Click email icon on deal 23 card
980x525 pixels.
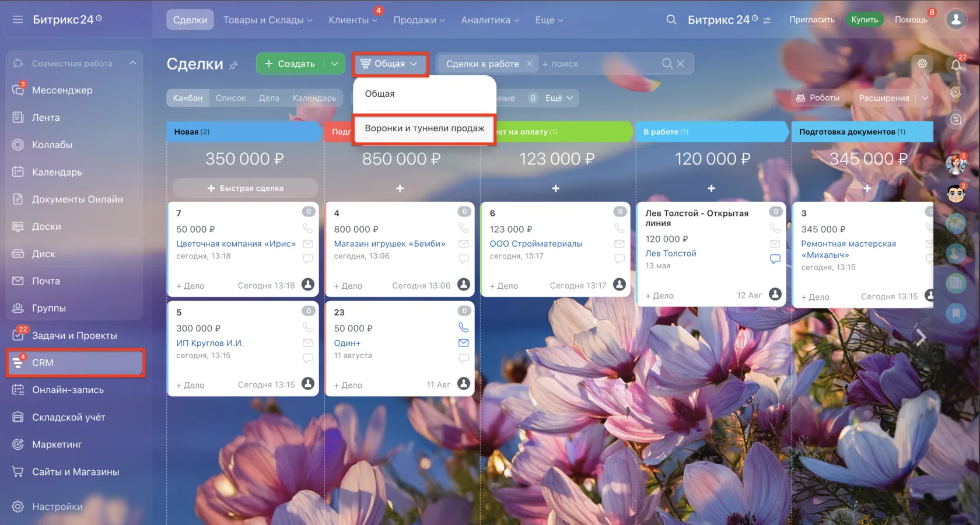pos(463,343)
